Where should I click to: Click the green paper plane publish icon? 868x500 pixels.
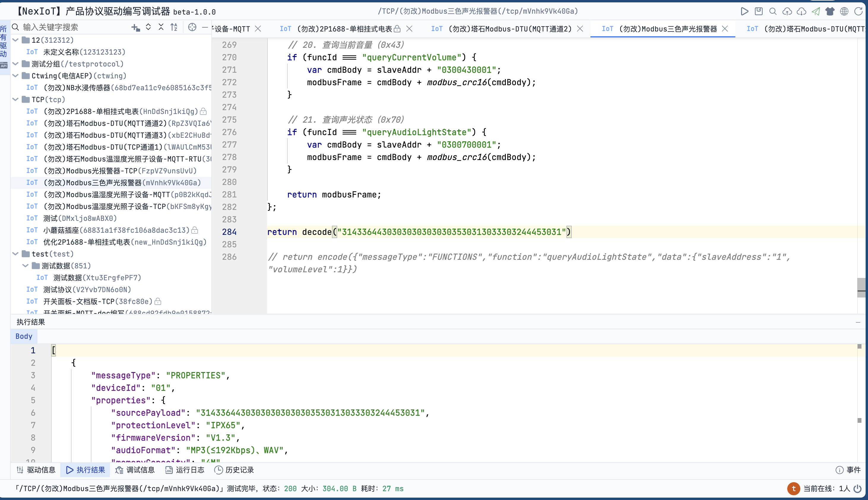click(816, 11)
